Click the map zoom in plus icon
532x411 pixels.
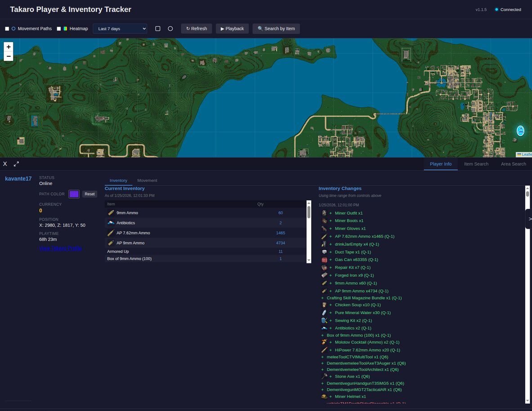[9, 46]
